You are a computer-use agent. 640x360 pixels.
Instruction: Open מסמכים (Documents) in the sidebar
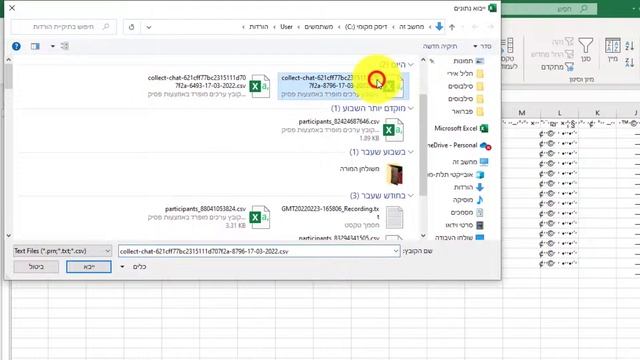point(467,213)
